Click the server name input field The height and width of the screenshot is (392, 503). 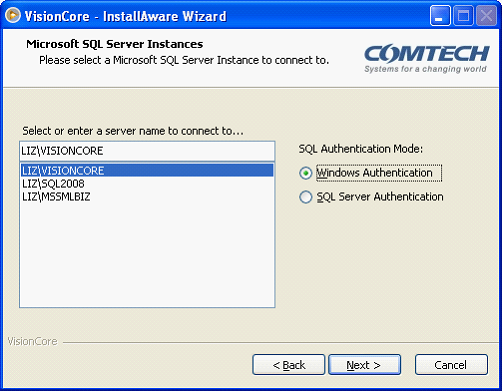147,151
